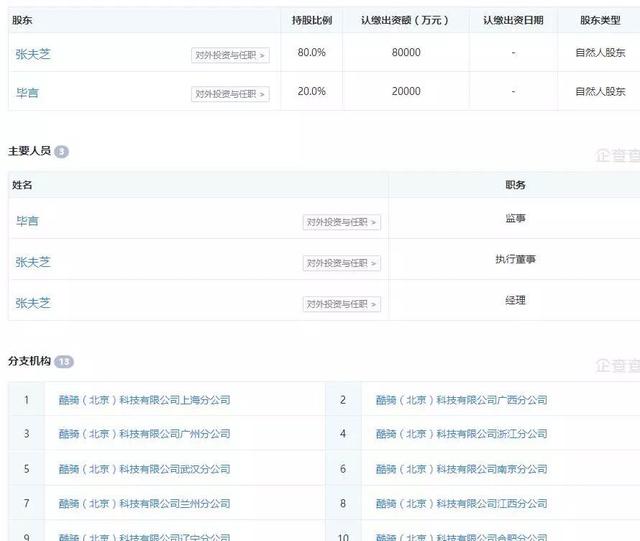This screenshot has width=640, height=541.
Task: Click index number 2 beside 广西分公司
Action: click(x=343, y=400)
